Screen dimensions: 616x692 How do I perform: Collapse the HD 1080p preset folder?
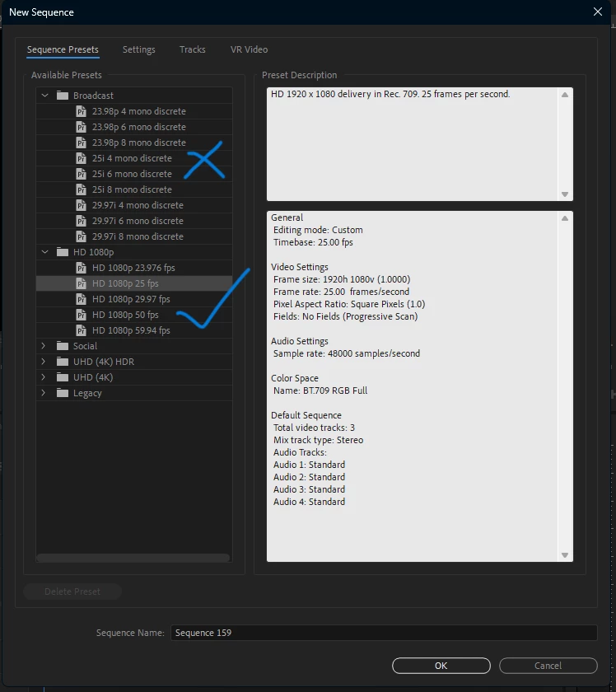(44, 252)
